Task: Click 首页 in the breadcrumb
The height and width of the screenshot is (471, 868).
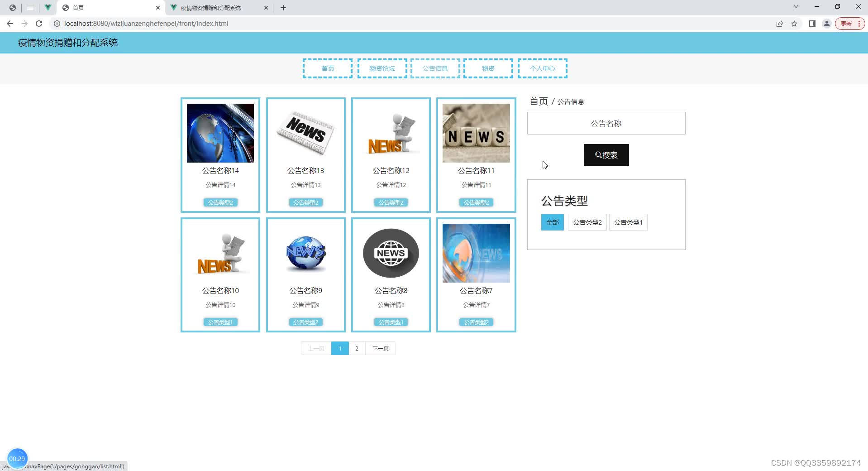Action: click(x=539, y=101)
